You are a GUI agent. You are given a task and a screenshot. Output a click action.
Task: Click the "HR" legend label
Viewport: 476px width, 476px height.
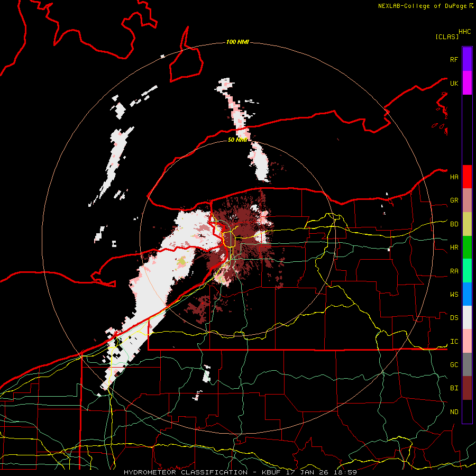point(454,248)
